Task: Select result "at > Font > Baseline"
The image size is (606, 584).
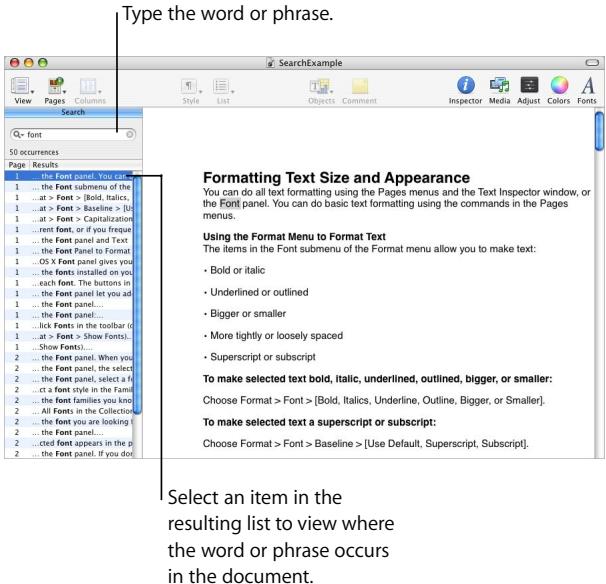Action: tap(69, 208)
